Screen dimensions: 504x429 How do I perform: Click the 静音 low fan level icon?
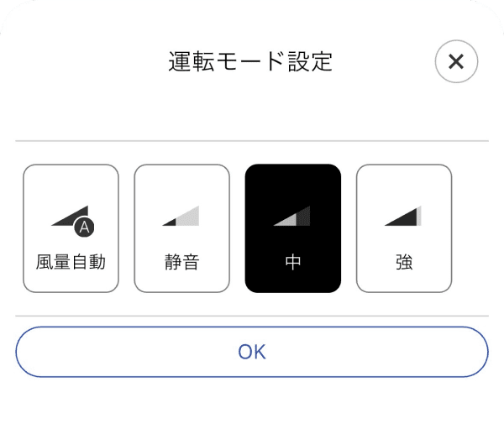tap(181, 216)
